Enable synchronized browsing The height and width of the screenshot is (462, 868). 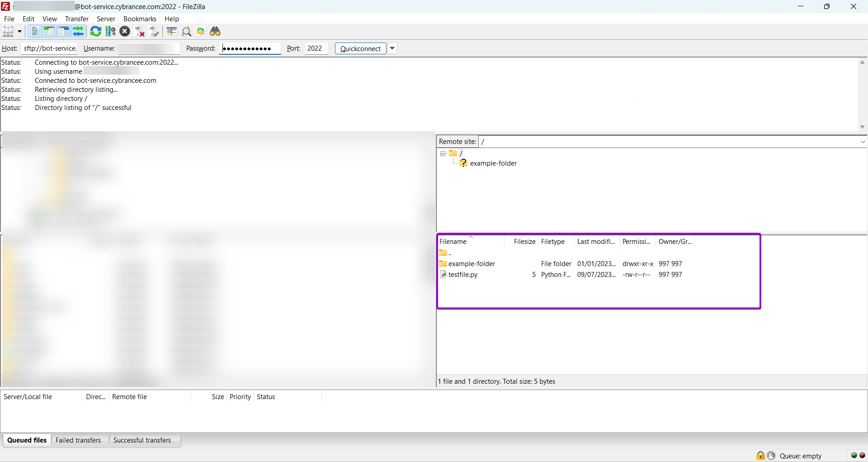tap(201, 31)
